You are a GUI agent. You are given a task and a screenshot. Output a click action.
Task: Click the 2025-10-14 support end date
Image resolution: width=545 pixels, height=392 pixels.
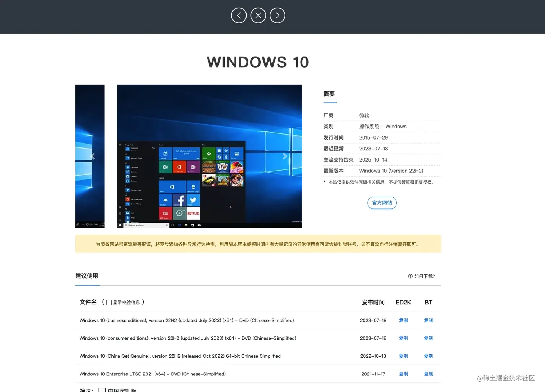[373, 160]
